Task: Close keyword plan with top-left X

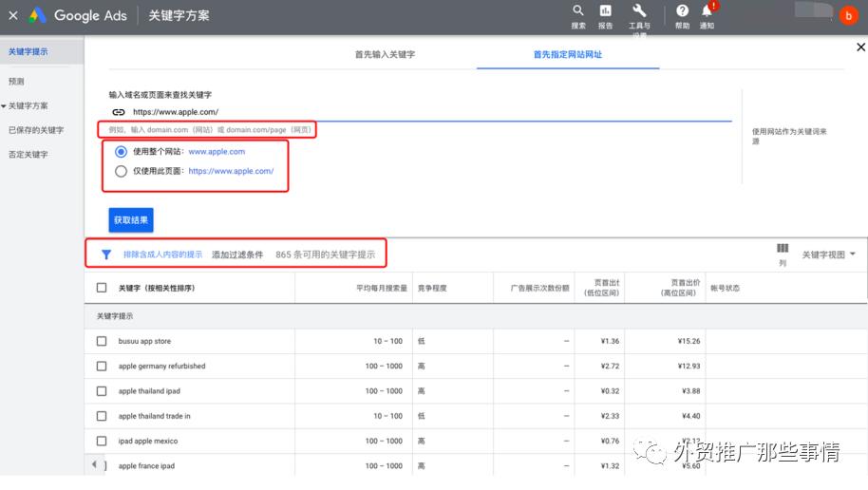Action: click(13, 15)
